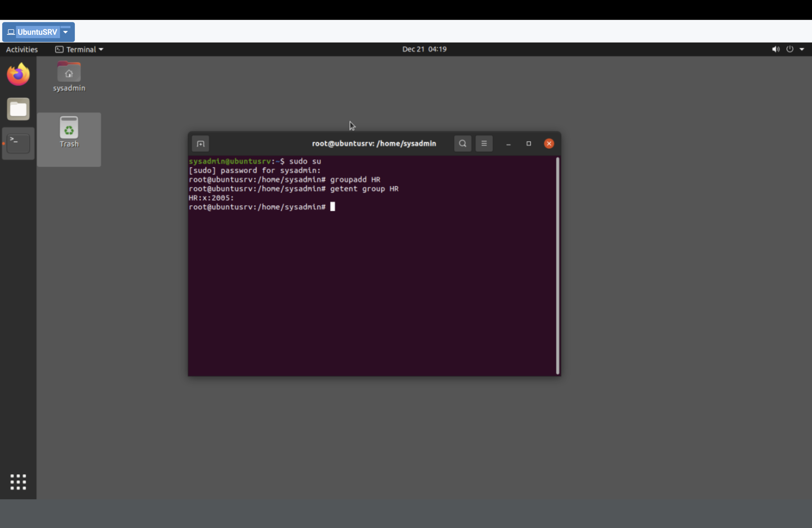Open the sysadmin home folder icon
Viewport: 812px width, 528px height.
69,72
